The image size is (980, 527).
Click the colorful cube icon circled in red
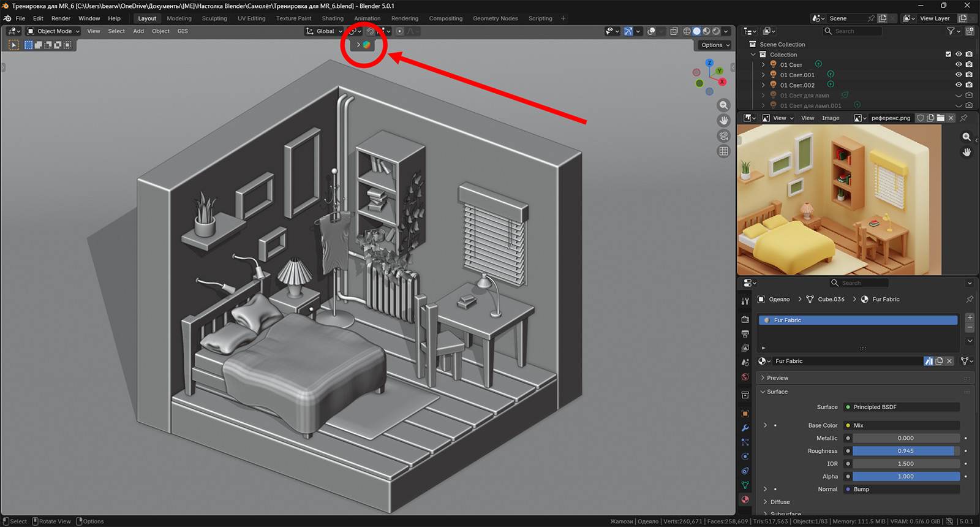[366, 45]
